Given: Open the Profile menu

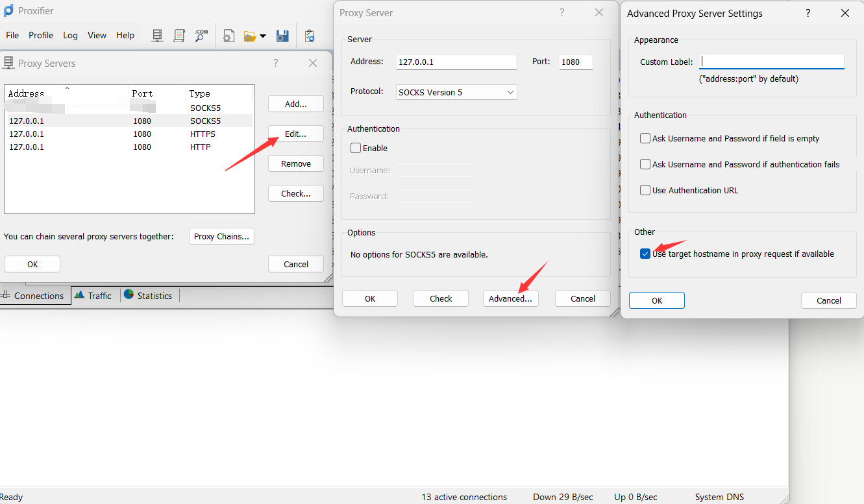Looking at the screenshot, I should tap(41, 35).
